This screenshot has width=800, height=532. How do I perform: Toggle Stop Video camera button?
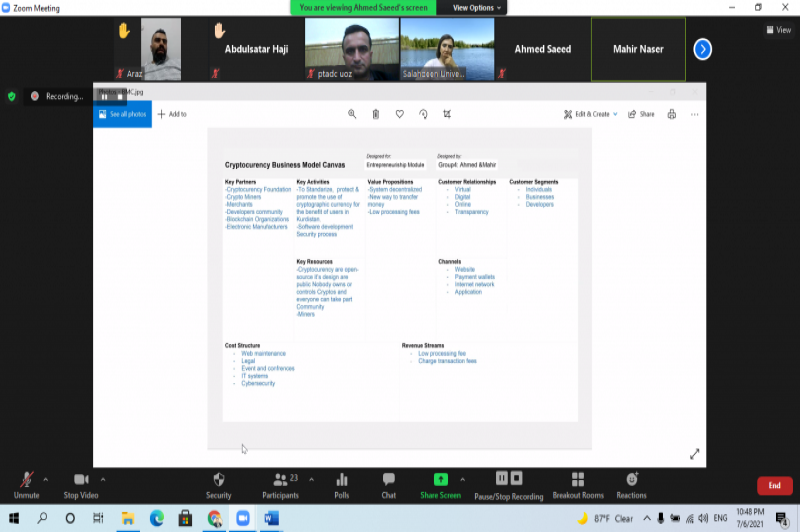(x=80, y=481)
